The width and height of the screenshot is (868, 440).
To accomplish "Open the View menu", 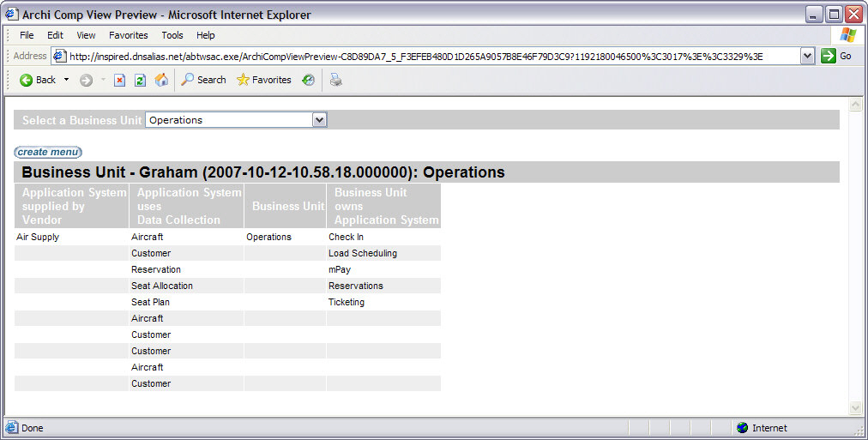I will pyautogui.click(x=86, y=35).
